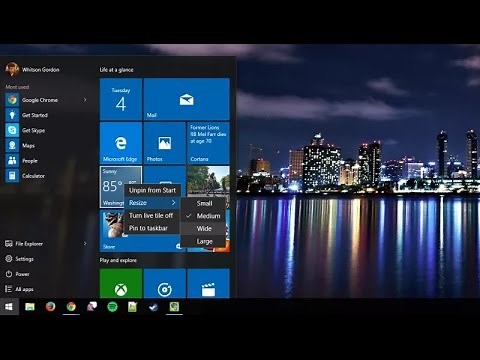Open the Mail tile
480x360 pixels.
point(186,99)
